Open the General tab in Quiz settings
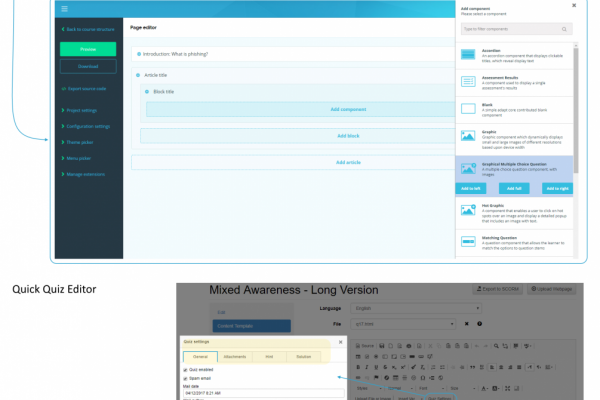The height and width of the screenshot is (400, 600). coord(200,356)
